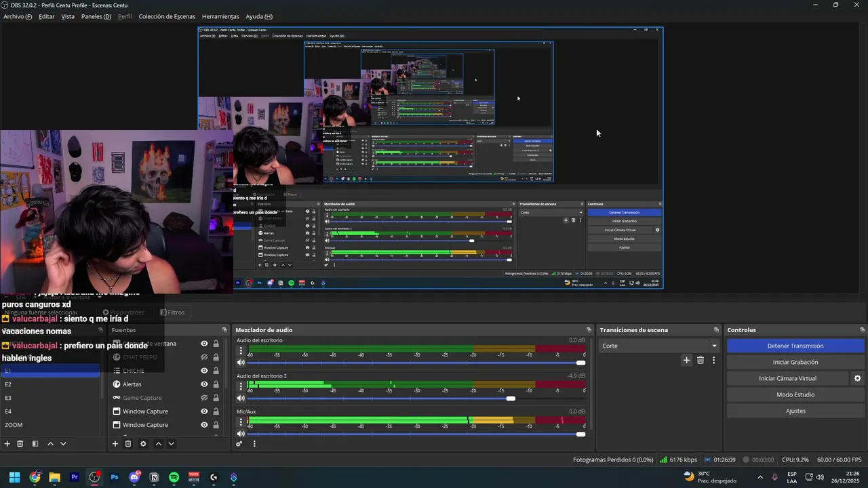
Task: Pop out the Controles dock panel
Action: point(862,330)
